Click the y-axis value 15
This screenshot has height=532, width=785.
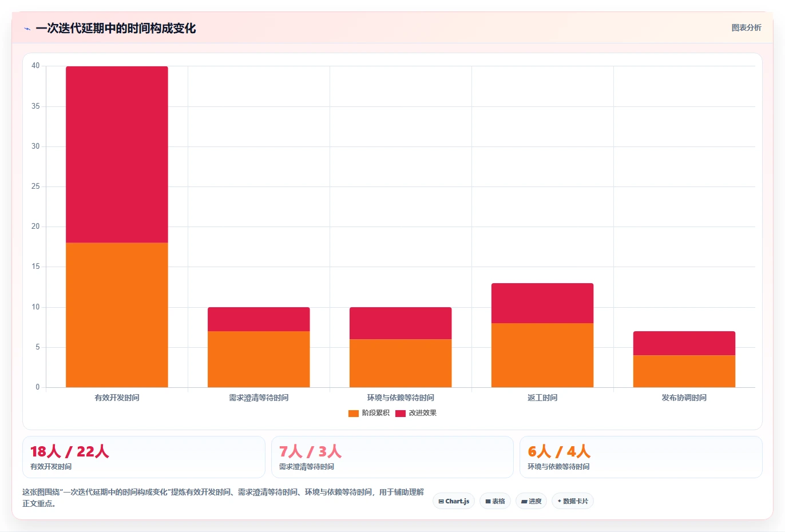[35, 267]
